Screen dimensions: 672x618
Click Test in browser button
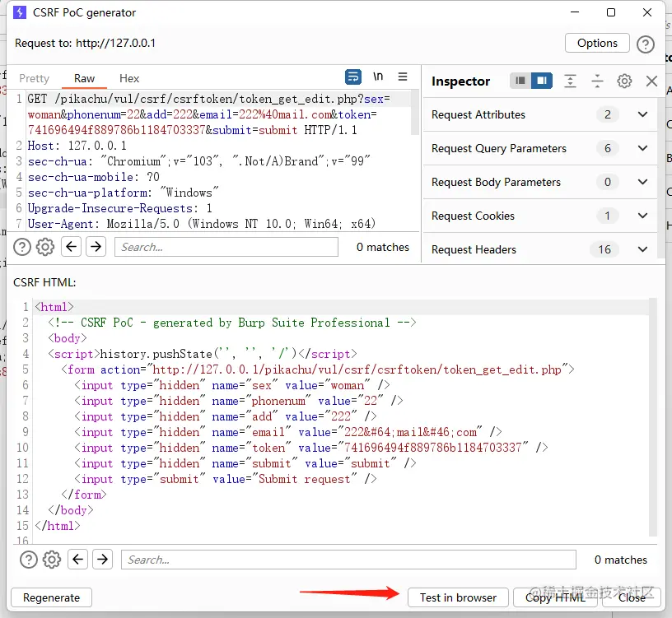[x=458, y=597]
